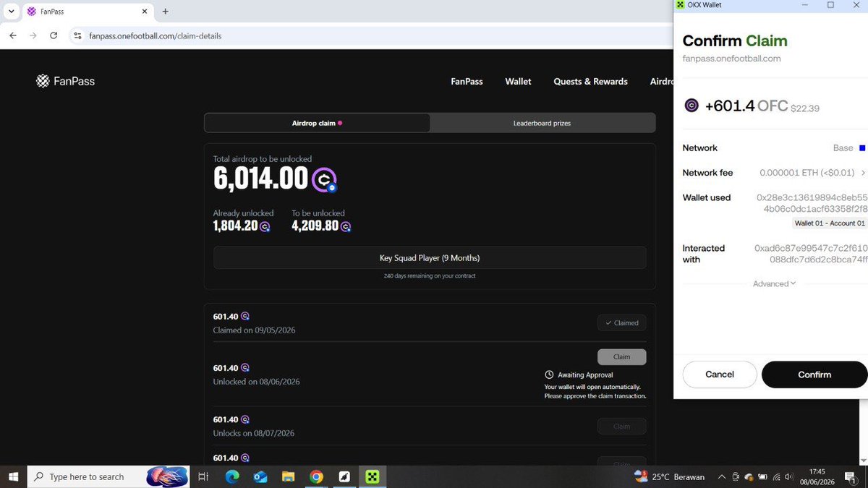Click the OKX Wallet title bar logo

pos(679,5)
